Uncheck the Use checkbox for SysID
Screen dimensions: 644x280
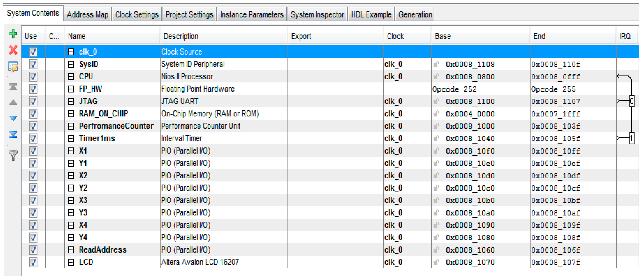click(x=33, y=64)
